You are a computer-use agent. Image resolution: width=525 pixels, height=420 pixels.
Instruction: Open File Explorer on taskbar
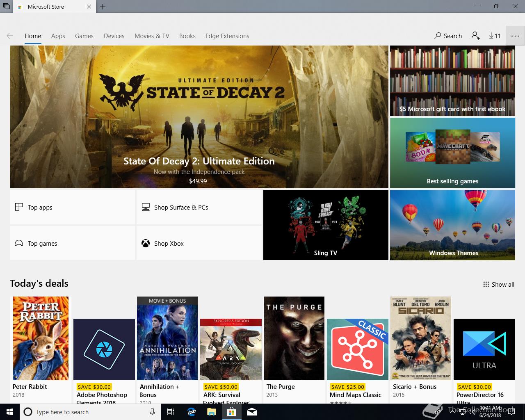[212, 412]
